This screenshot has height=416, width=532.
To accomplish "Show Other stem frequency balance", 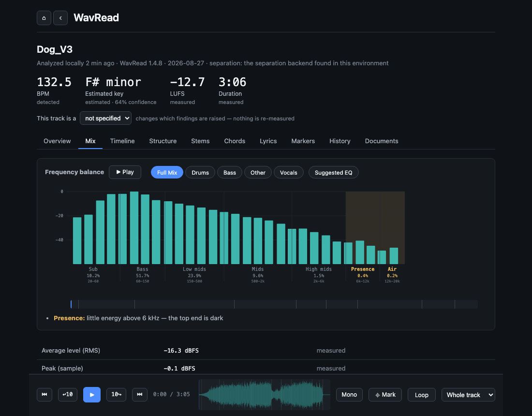I will pyautogui.click(x=258, y=173).
